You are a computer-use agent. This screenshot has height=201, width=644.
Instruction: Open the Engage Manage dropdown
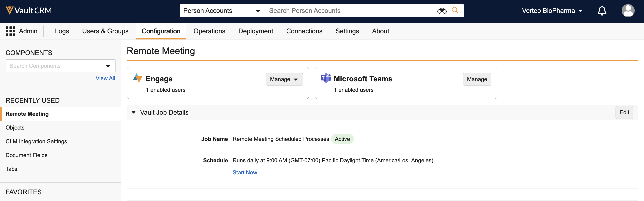pos(284,79)
